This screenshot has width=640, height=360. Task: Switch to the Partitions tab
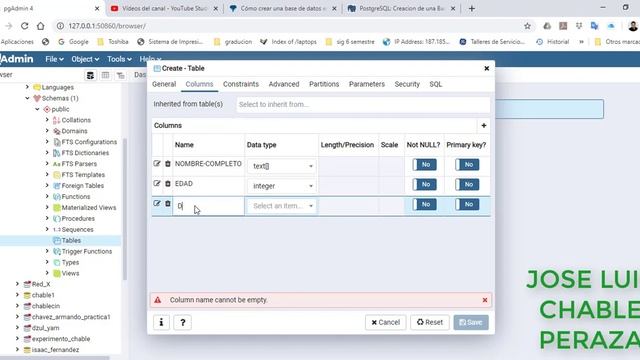click(x=324, y=84)
